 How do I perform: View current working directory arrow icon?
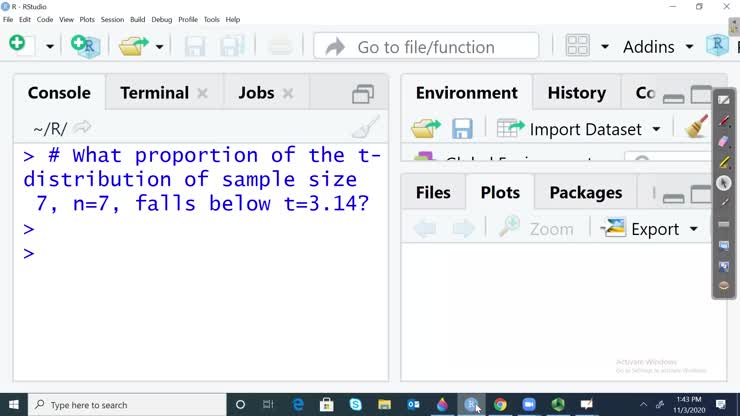[82, 127]
